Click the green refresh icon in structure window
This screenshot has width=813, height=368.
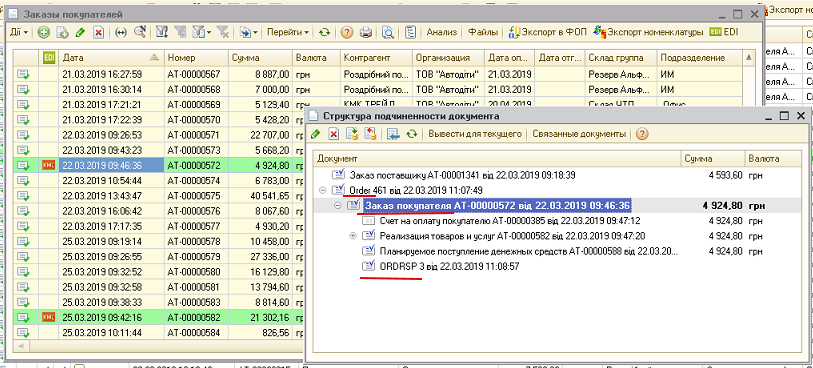(x=412, y=134)
